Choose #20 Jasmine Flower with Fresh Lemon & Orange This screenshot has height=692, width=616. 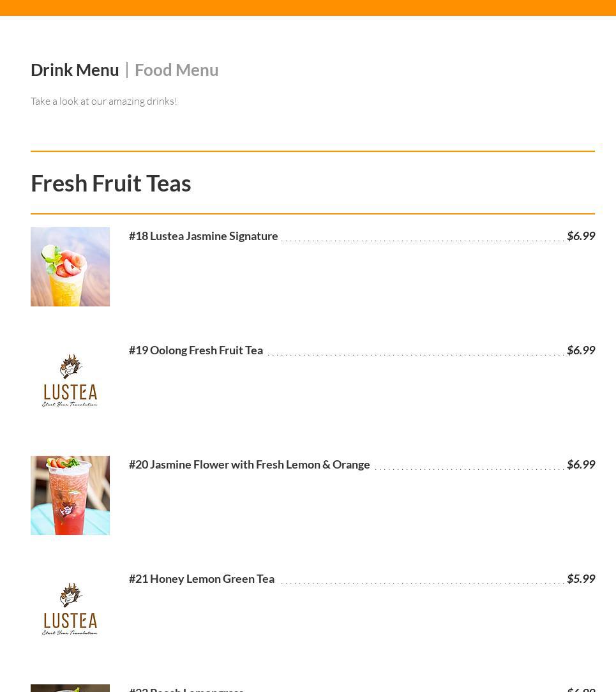tap(249, 464)
